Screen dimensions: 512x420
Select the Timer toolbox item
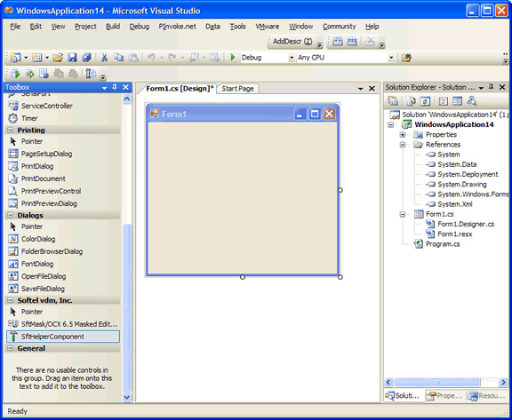tap(63, 118)
